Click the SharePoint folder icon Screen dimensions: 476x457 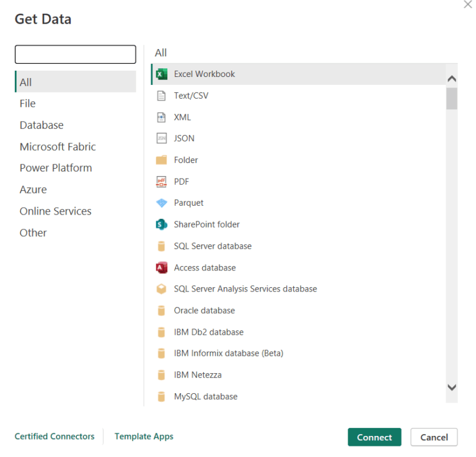(162, 224)
